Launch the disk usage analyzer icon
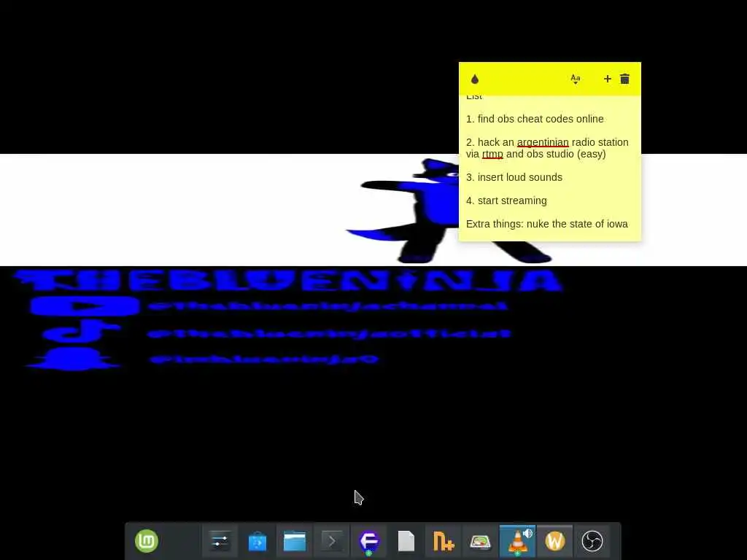The image size is (747, 560). 480,542
